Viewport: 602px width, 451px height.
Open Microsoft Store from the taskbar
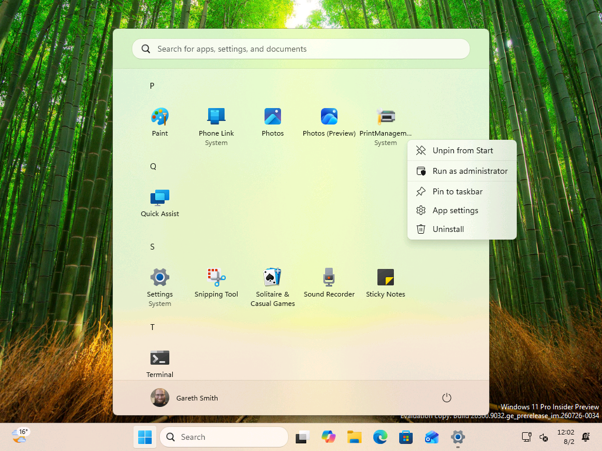pos(406,437)
